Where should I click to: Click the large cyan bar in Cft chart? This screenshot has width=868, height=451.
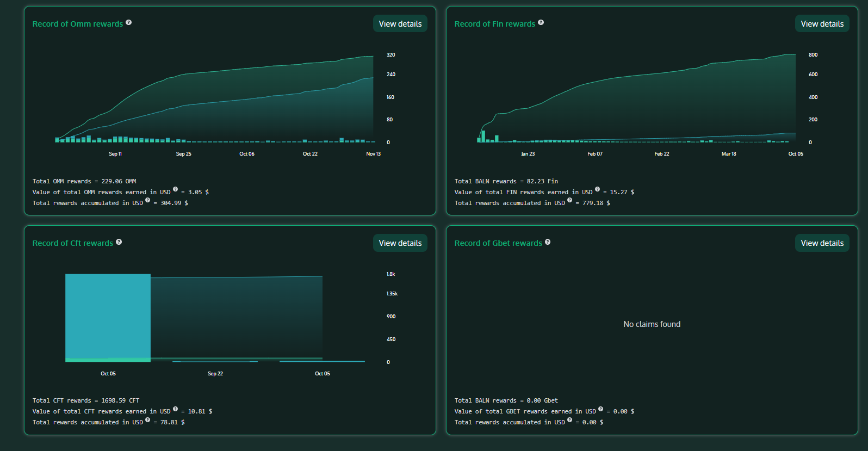point(108,316)
